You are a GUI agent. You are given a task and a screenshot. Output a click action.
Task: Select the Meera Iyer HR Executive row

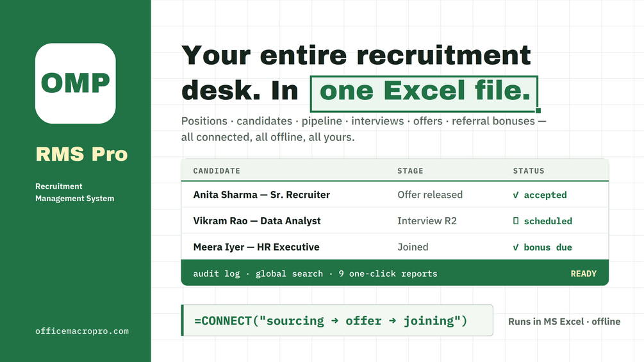(x=395, y=247)
